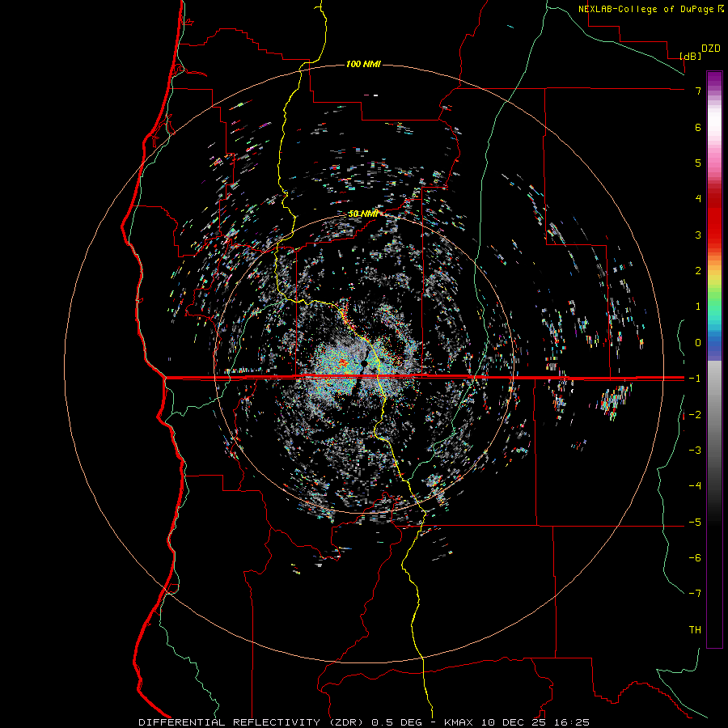Image resolution: width=728 pixels, height=728 pixels.
Task: Click the 7 value on color scale
Action: tap(698, 91)
